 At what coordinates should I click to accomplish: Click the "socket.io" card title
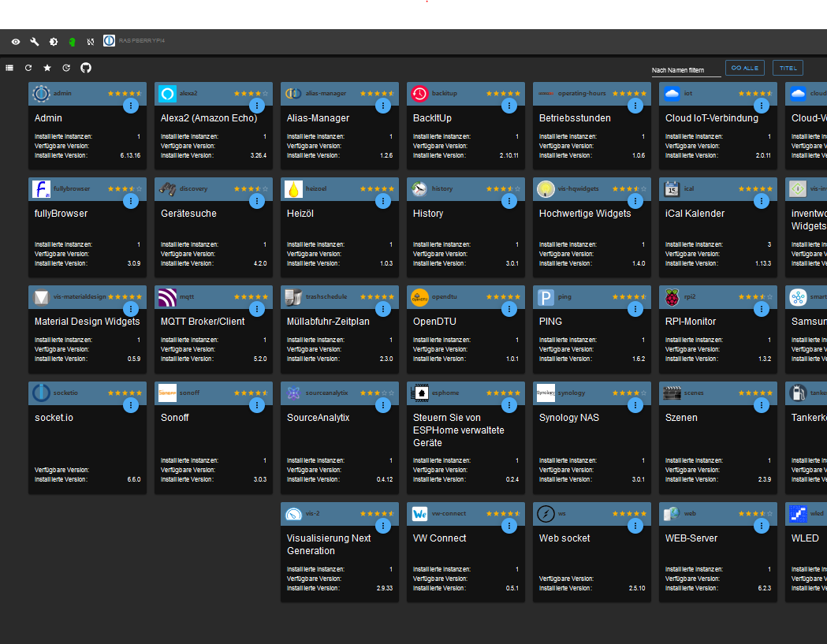[54, 418]
